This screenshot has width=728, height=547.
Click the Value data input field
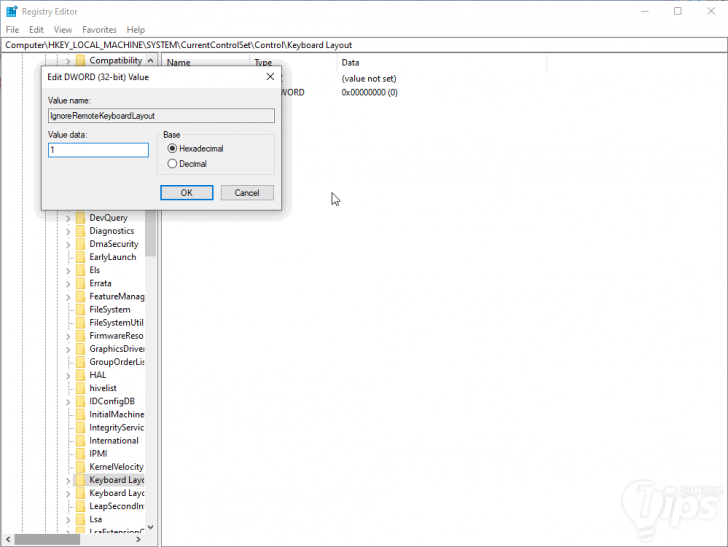pos(98,150)
